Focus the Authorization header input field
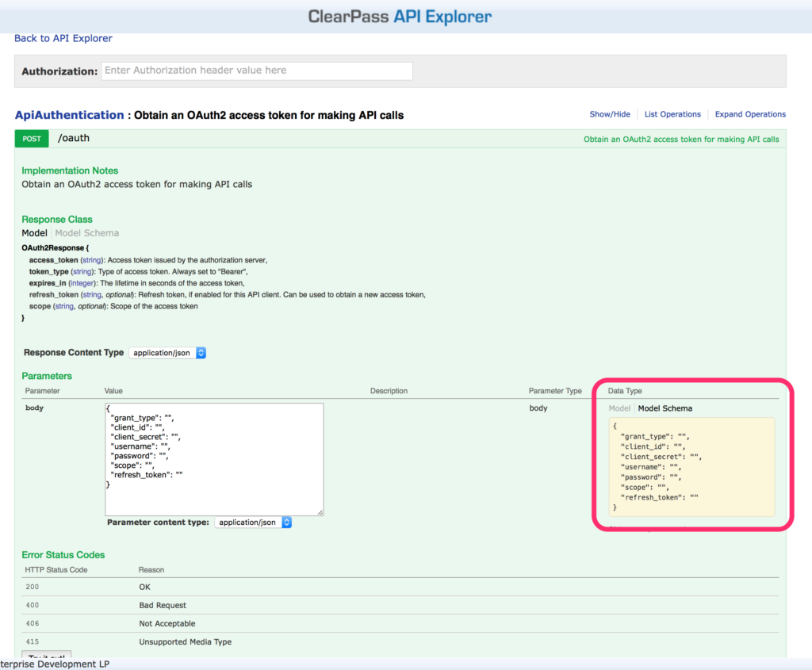The width and height of the screenshot is (812, 670). click(257, 71)
